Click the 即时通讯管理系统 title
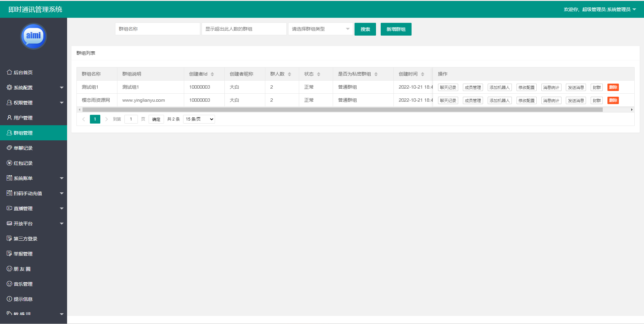 tap(35, 9)
